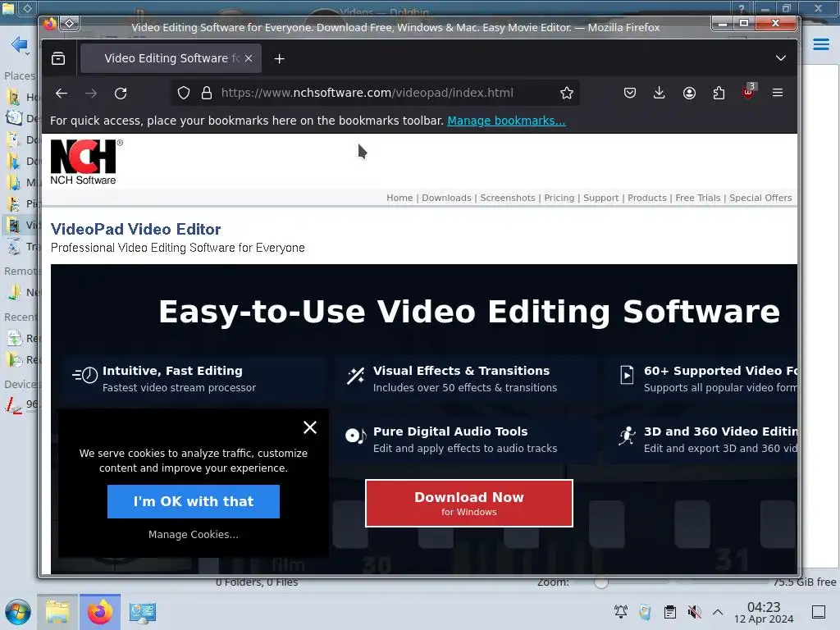The image size is (840, 630).
Task: Click the 3D and 360 video figure icon
Action: tap(627, 436)
